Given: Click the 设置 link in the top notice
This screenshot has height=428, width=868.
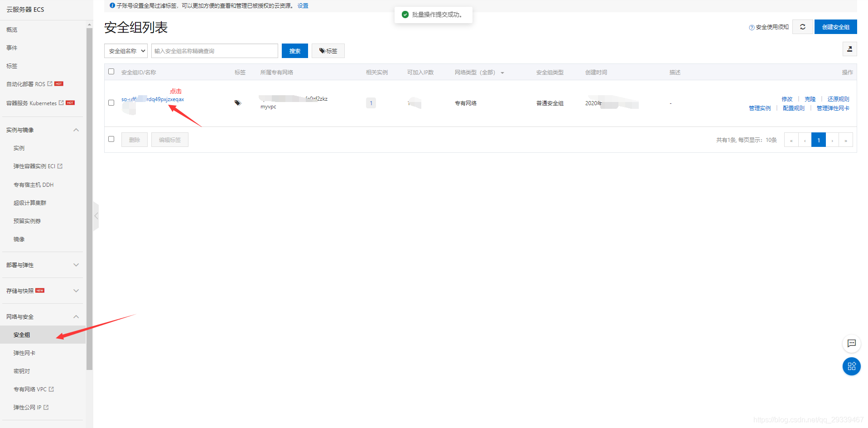Looking at the screenshot, I should click(303, 5).
